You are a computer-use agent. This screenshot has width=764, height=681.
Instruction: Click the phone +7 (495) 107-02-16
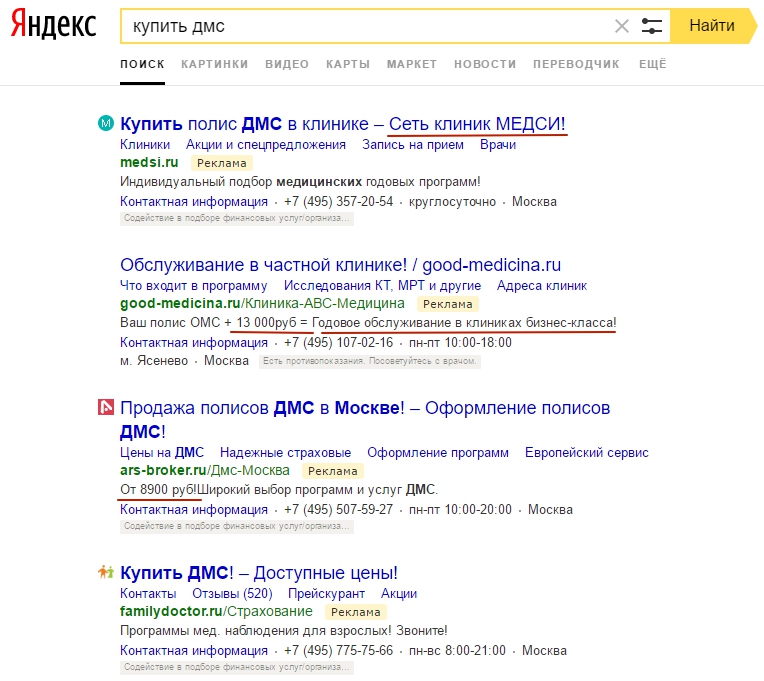338,342
